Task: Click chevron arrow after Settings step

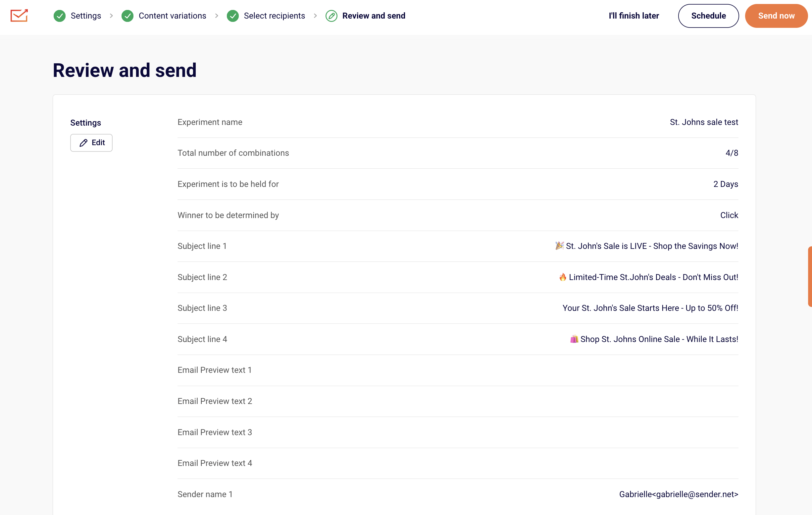Action: [x=111, y=16]
